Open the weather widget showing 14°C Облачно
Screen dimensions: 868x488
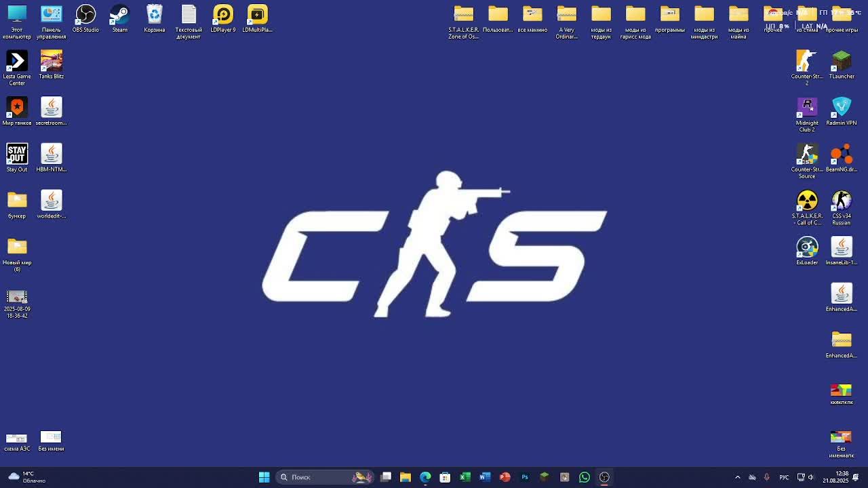[27, 477]
